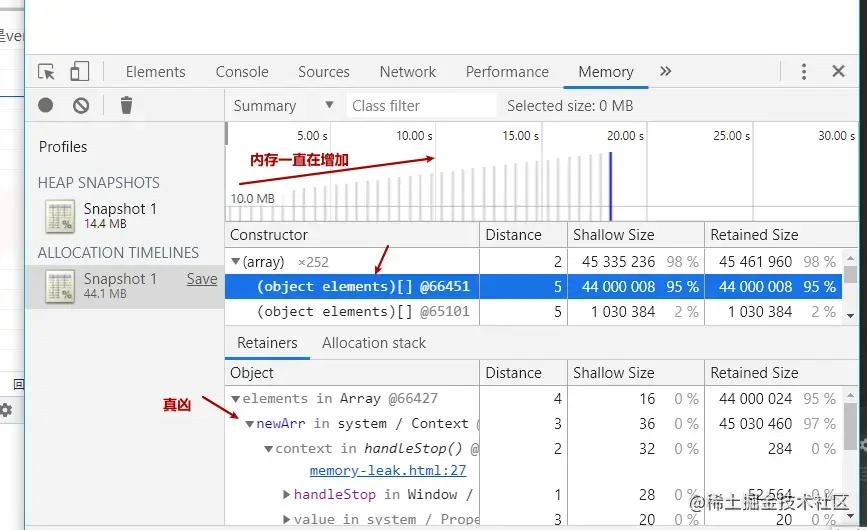Viewport: 867px width, 530px height.
Task: Collapse the (array) ×252 constructor row
Action: (x=236, y=261)
